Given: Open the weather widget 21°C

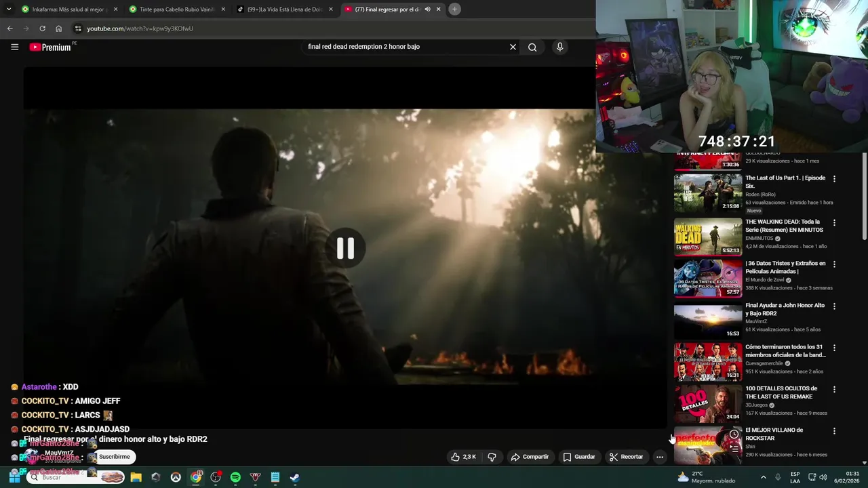Looking at the screenshot, I should point(706,477).
